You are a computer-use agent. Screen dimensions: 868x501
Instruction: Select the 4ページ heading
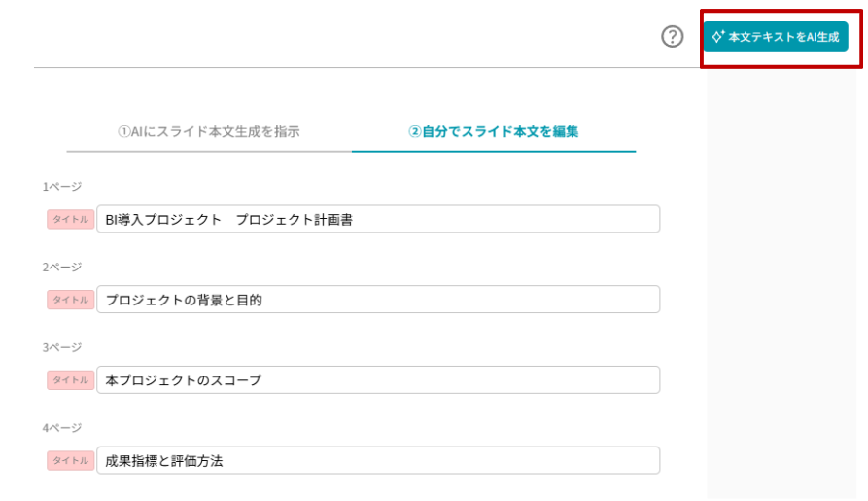tap(62, 428)
